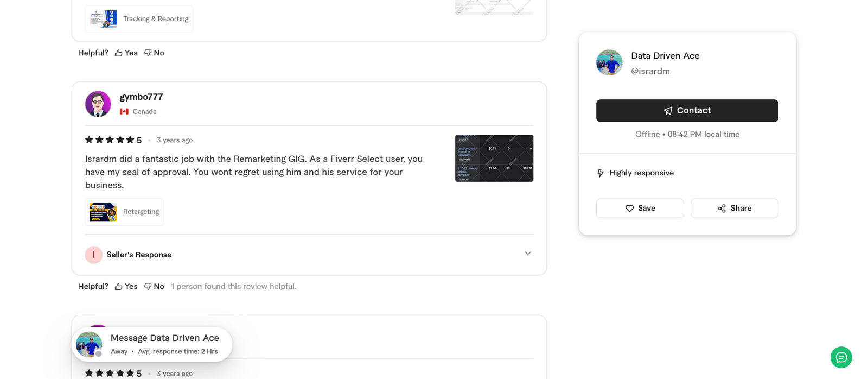Image resolution: width=868 pixels, height=379 pixels.
Task: Click the lightning icon beside Highly responsive
Action: 601,173
